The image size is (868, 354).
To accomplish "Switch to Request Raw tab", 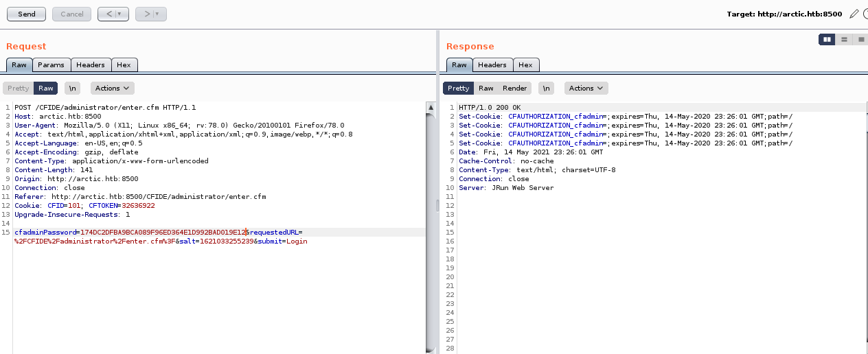I will (19, 64).
